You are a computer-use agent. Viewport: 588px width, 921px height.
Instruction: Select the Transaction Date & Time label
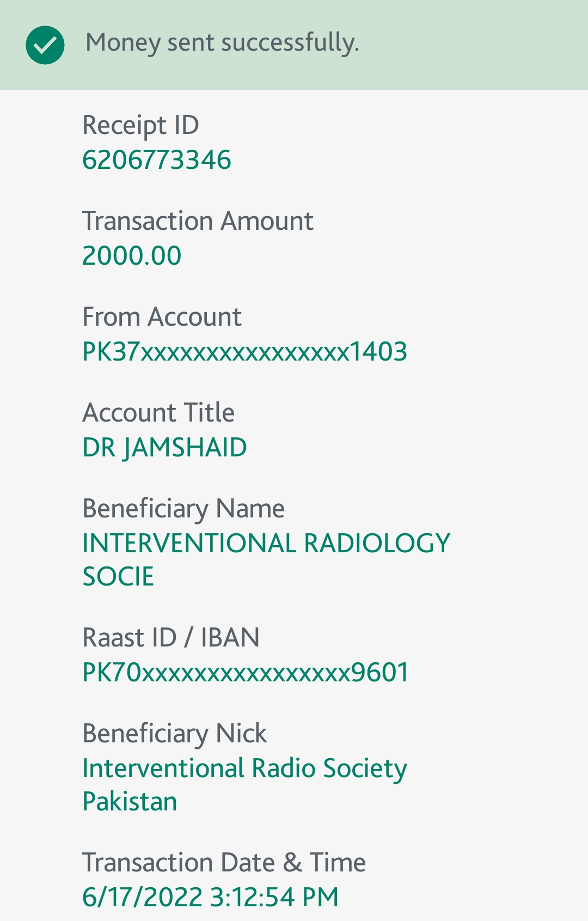point(224,863)
